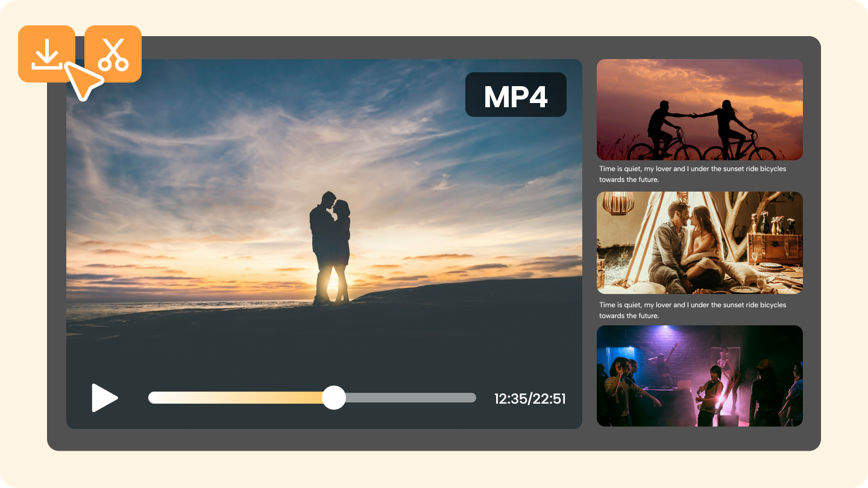Click caption text under the tent thumbnail
868x488 pixels.
click(x=693, y=310)
